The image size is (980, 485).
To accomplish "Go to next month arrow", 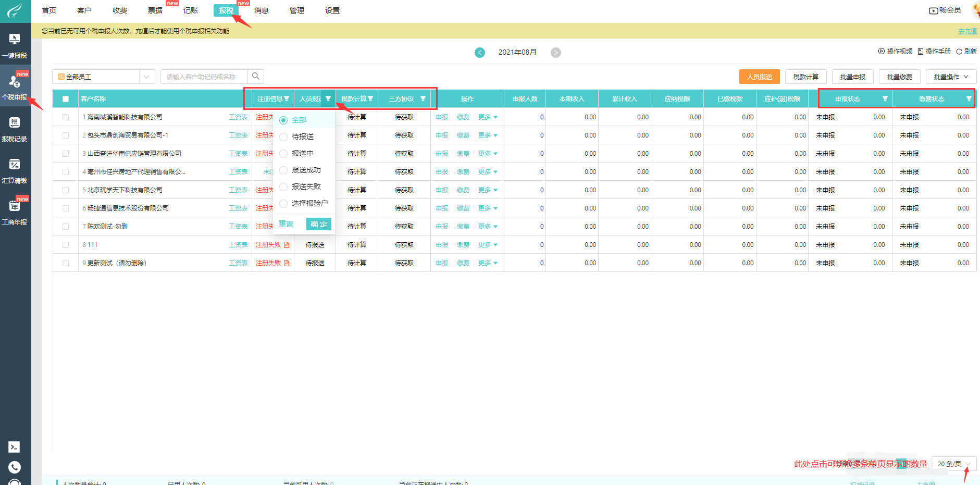I will tap(556, 52).
